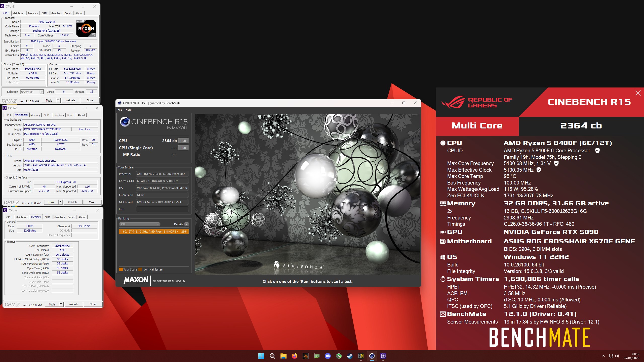Click the CAS# Latency 26.0 clocks value
This screenshot has height=362, width=644.
pos(62,255)
